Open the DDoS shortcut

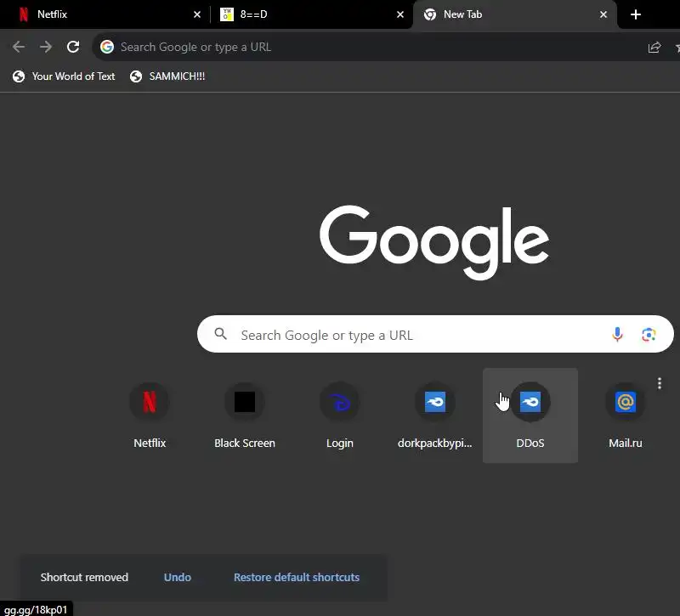(x=530, y=415)
